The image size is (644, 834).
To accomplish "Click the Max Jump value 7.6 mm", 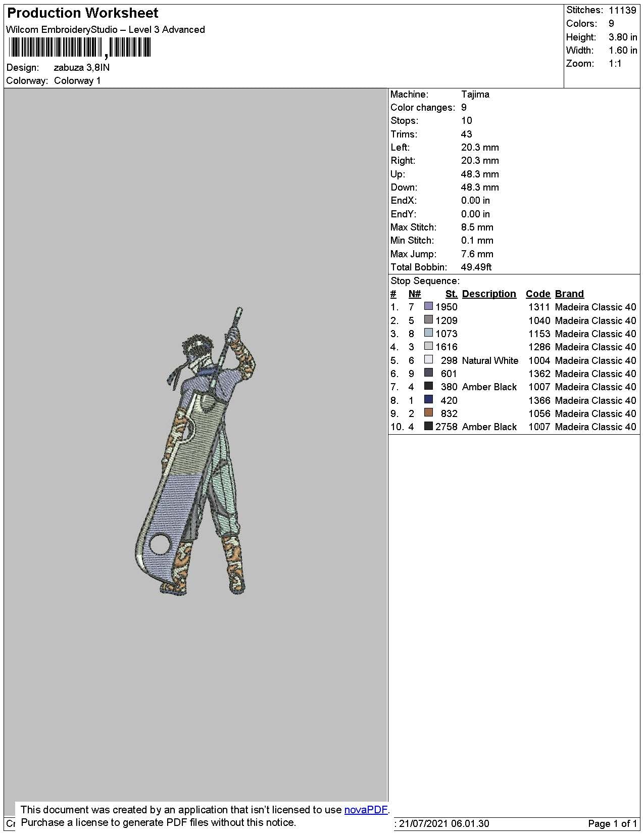I will click(477, 254).
